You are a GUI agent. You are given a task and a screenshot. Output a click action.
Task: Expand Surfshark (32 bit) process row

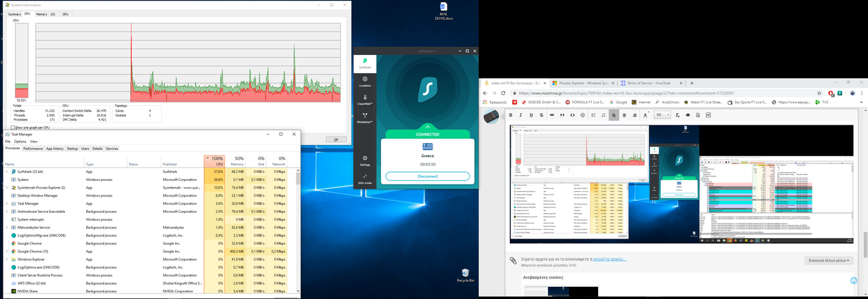(x=7, y=172)
